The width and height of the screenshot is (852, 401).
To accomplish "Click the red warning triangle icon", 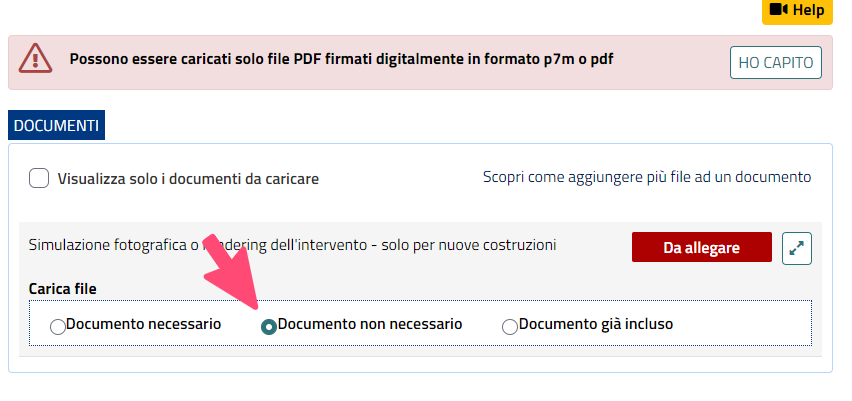I will [35, 59].
